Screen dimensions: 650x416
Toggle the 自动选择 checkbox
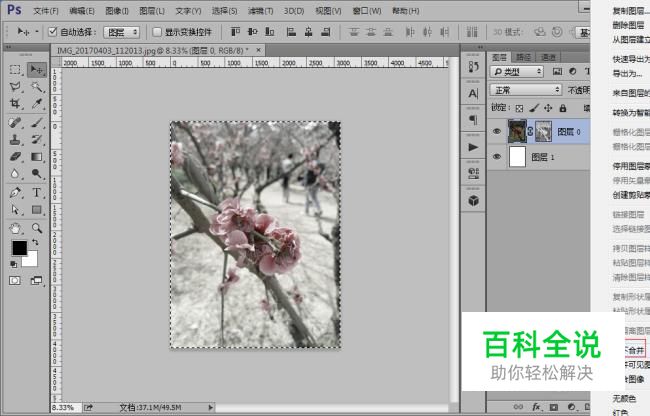(53, 31)
